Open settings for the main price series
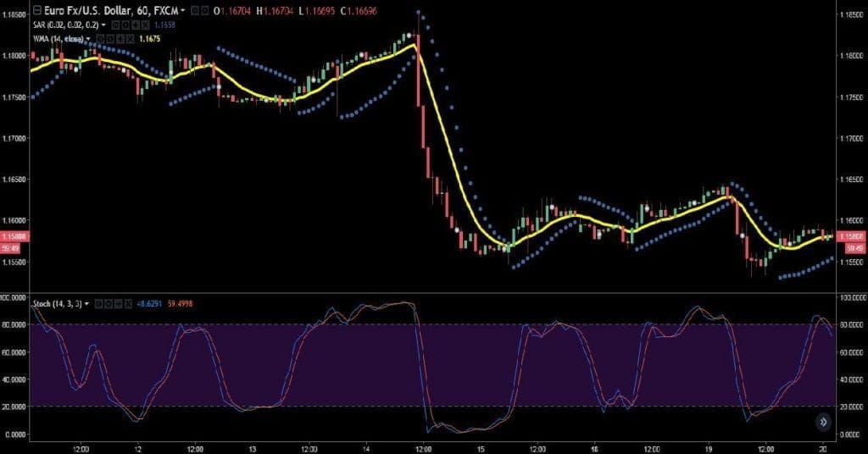This screenshot has width=868, height=454. [x=204, y=10]
